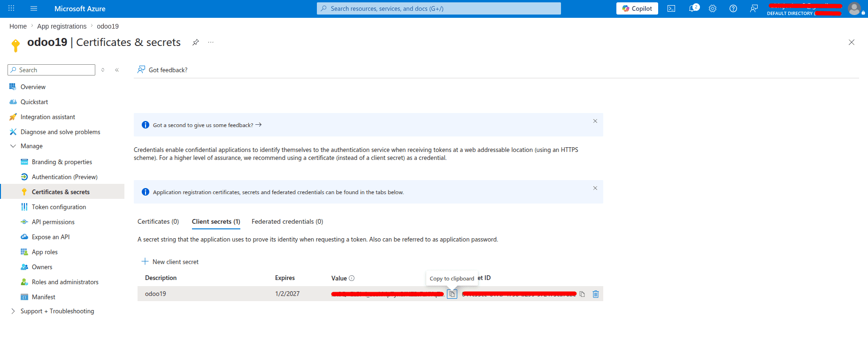Open Expose an API
The width and height of the screenshot is (868, 348).
point(50,237)
